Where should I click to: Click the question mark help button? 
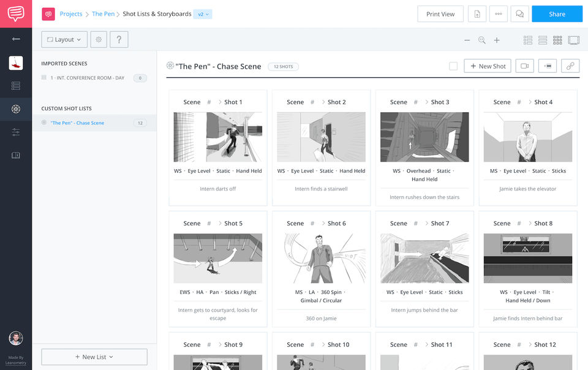pyautogui.click(x=119, y=39)
